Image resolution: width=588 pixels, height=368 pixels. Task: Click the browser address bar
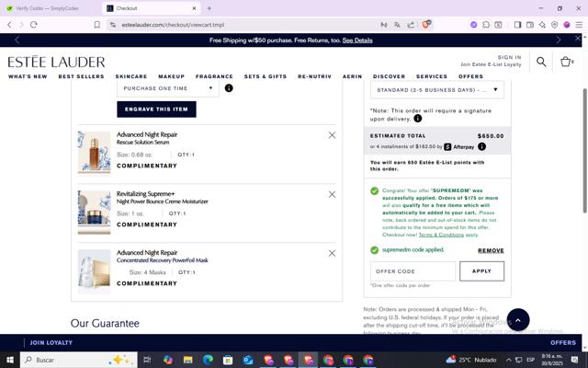[x=243, y=25]
